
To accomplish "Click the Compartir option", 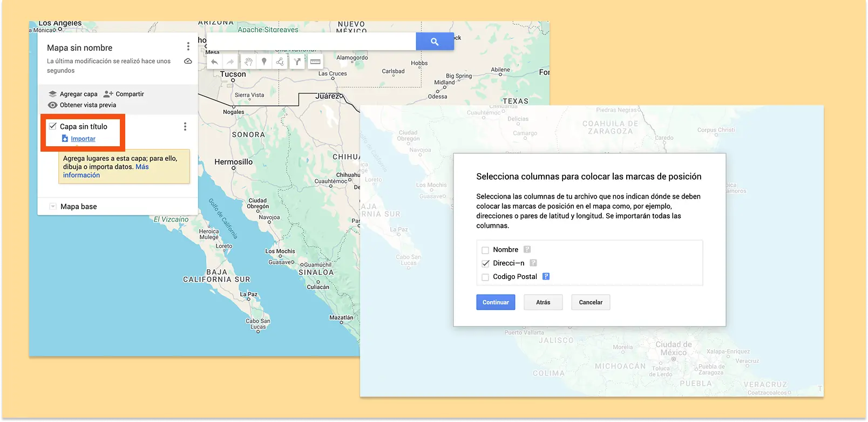I will point(130,94).
